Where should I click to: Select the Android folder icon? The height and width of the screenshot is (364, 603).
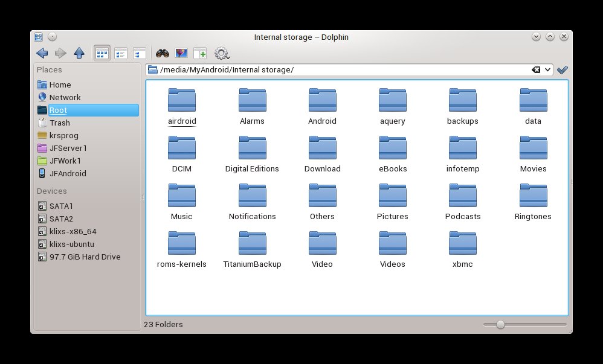pos(322,100)
